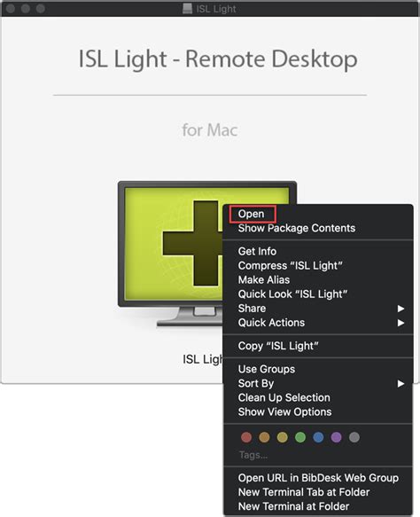Select the blue tag color
Viewport: 420px width, 517px height.
(318, 437)
